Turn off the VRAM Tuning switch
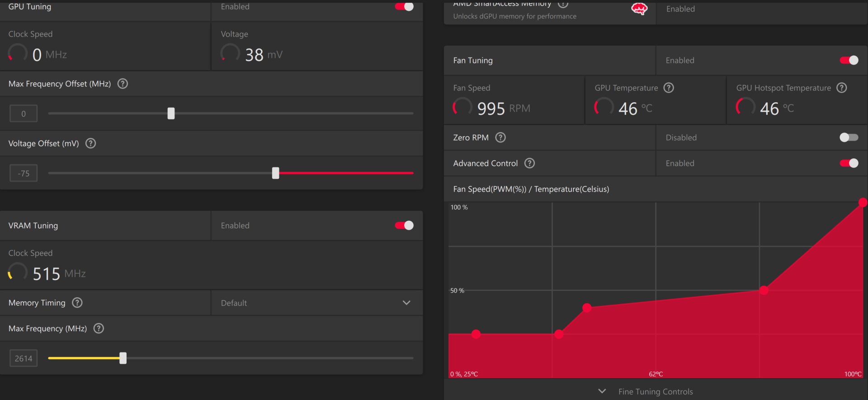The width and height of the screenshot is (868, 400). point(404,225)
